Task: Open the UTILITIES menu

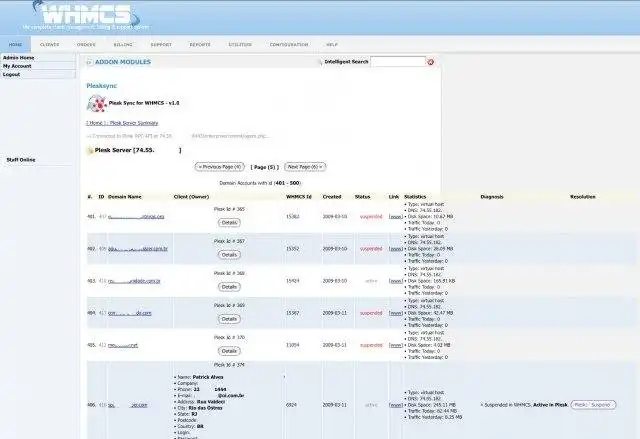Action: 240,44
